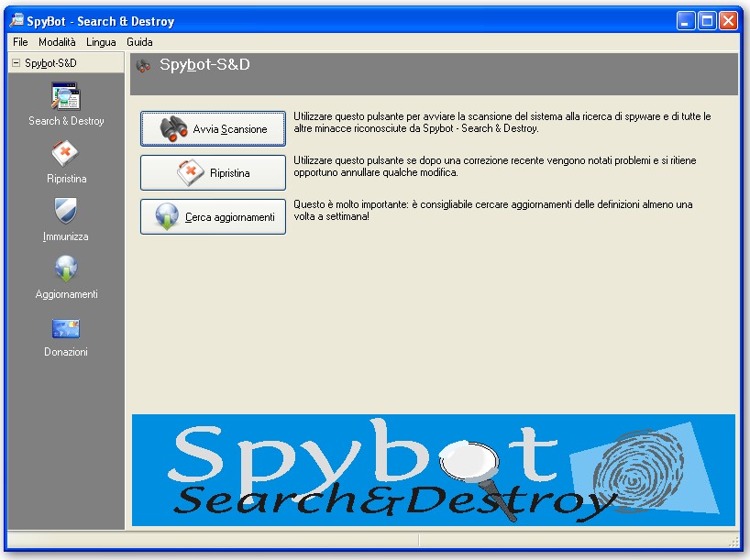Open the Lingua menu
Screen dimensions: 750x560
101,42
